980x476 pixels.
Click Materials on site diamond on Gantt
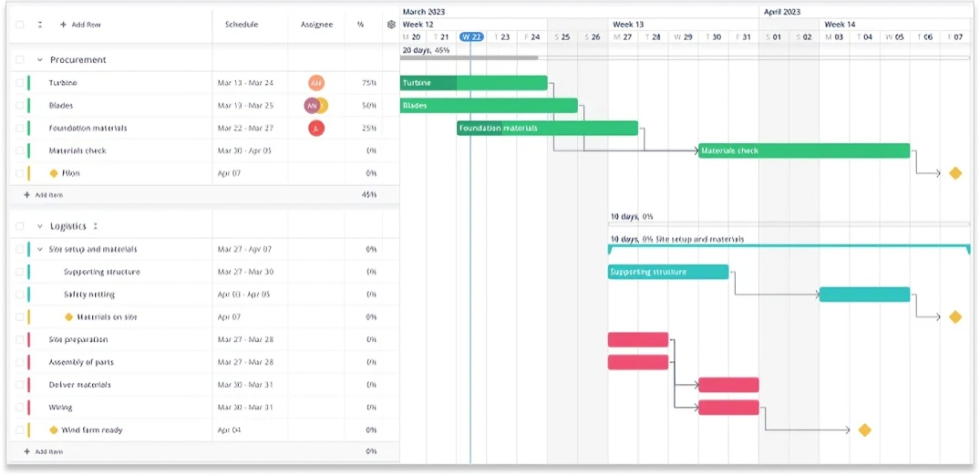[x=955, y=317]
